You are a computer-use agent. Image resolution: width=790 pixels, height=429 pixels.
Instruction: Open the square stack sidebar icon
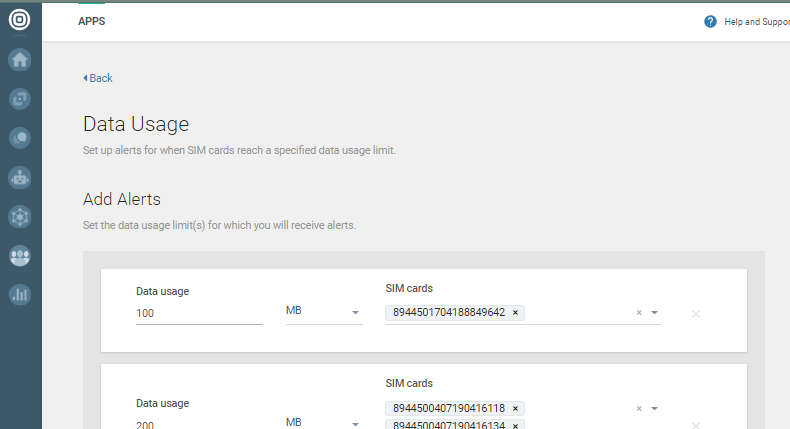pos(20,98)
